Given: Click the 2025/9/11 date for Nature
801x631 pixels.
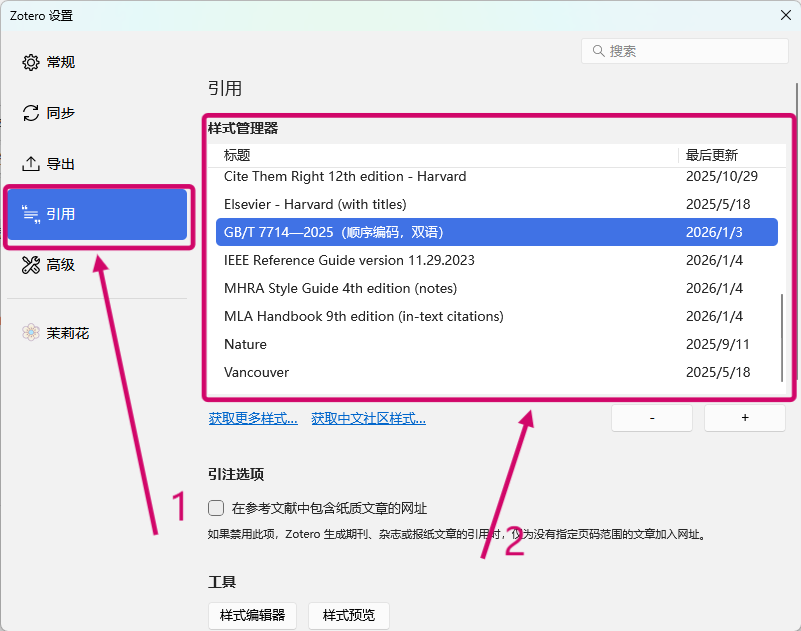Looking at the screenshot, I should [x=717, y=344].
